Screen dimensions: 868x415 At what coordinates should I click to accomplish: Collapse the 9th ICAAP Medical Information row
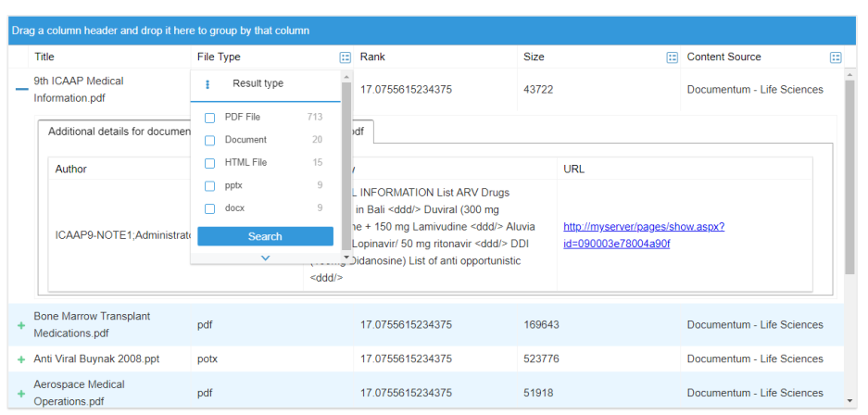click(20, 90)
